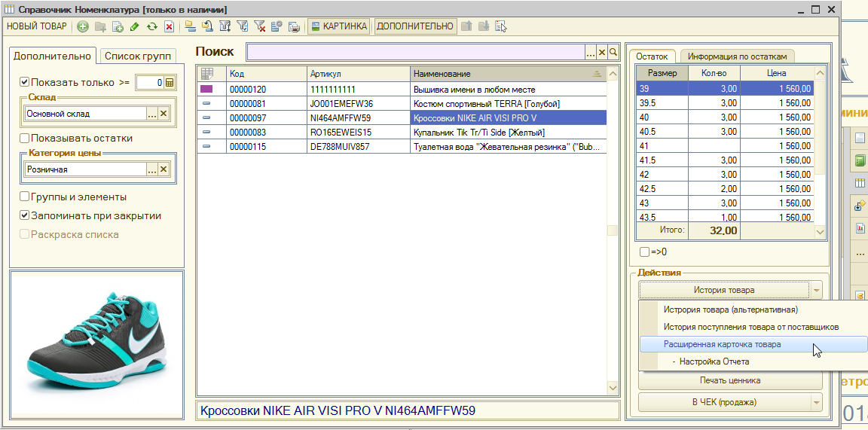This screenshot has height=430, width=868.
Task: Click the table settings icon in column header
Action: 207,73
